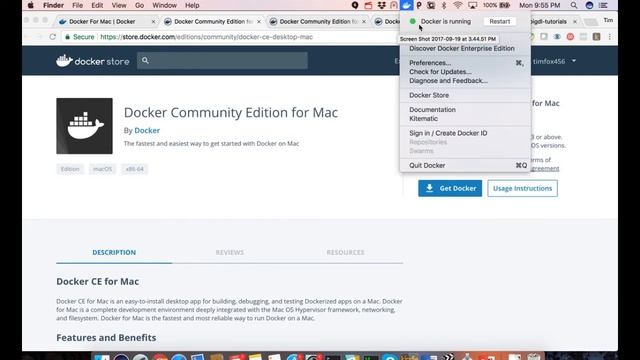
Task: Reload the page with the refresh icon
Action: pos(53,37)
